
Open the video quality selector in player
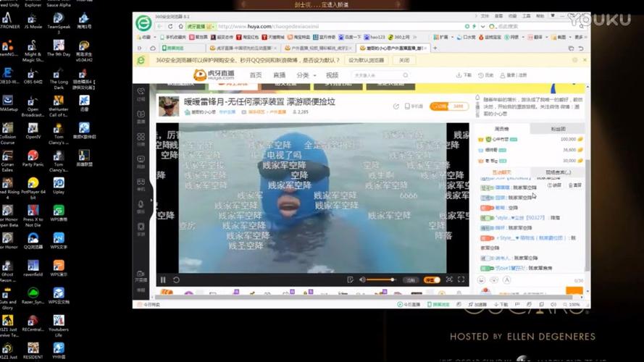tap(410, 280)
